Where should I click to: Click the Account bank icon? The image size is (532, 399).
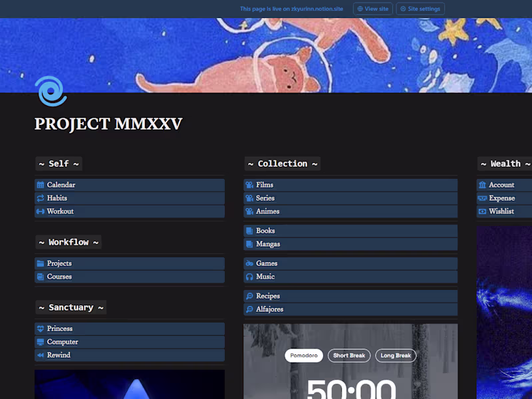coord(482,185)
